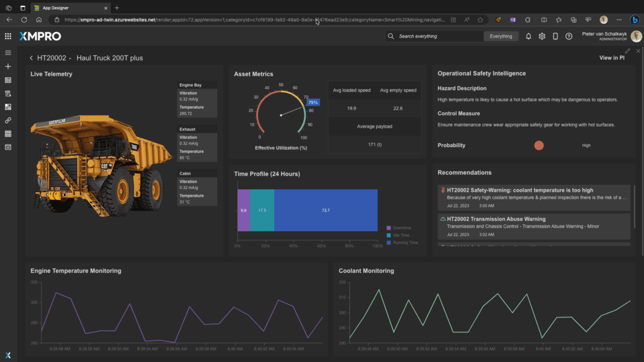The height and width of the screenshot is (362, 644).
Task: Expand the hamburger sidebar menu
Action: click(8, 53)
